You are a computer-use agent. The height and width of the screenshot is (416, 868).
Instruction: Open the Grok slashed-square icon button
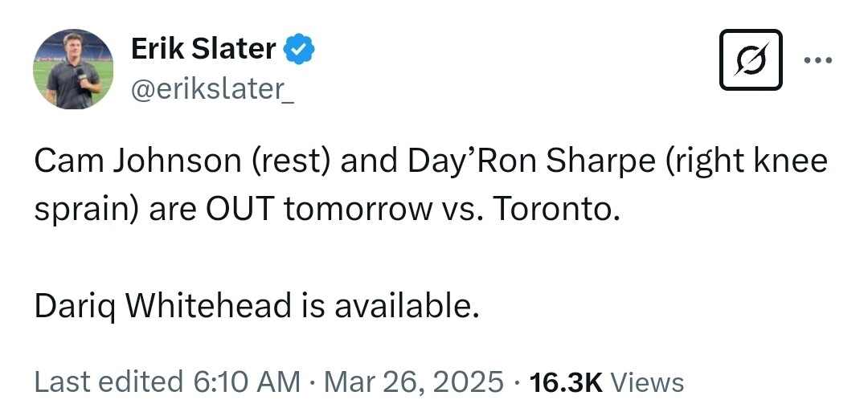(751, 59)
